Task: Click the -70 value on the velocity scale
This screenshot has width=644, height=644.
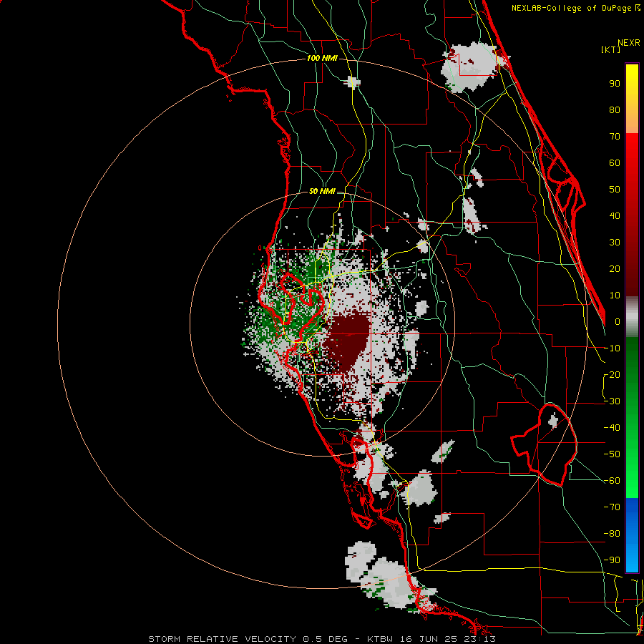Action: point(612,507)
